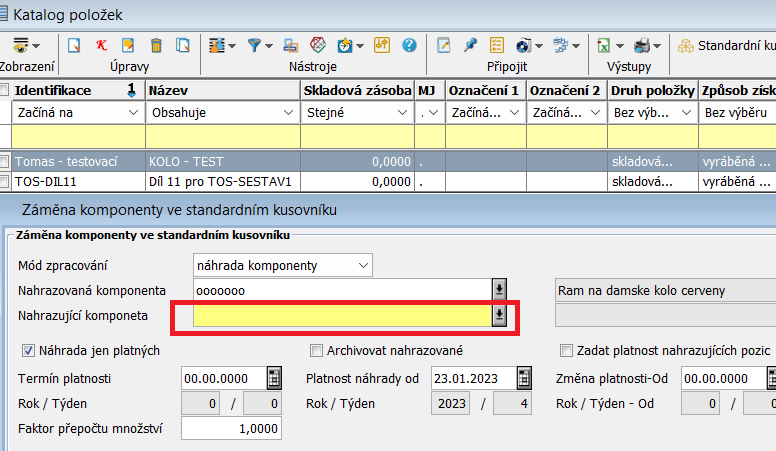
Task: Click the red K edit icon
Action: click(x=101, y=45)
